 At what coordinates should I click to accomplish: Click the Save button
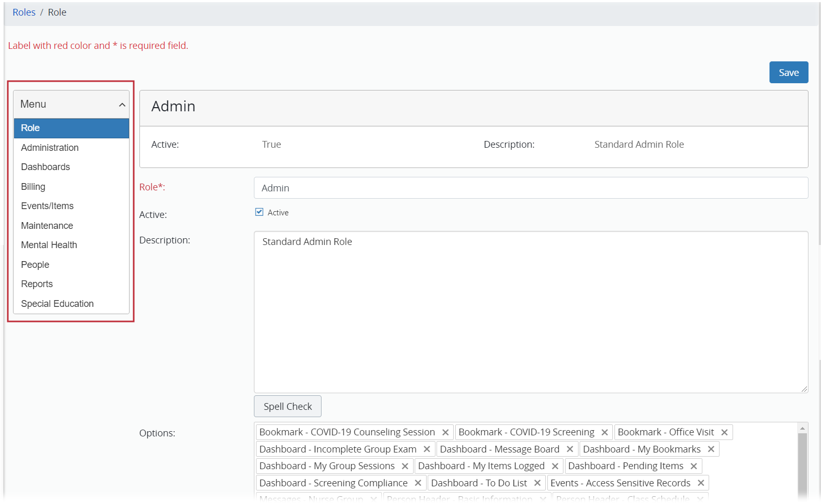789,73
